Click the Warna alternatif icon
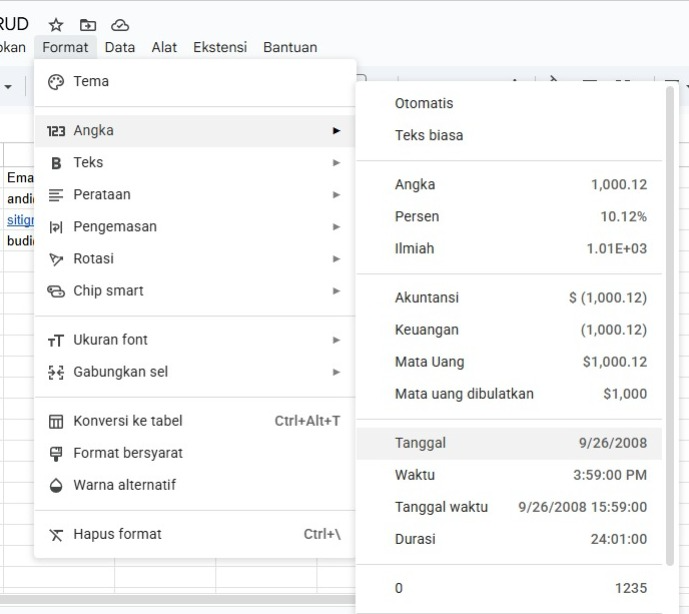689x614 pixels. pyautogui.click(x=56, y=485)
